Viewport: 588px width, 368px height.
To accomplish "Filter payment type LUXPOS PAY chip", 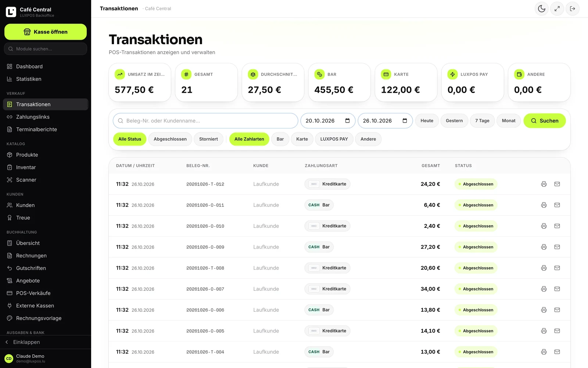I will click(x=334, y=139).
